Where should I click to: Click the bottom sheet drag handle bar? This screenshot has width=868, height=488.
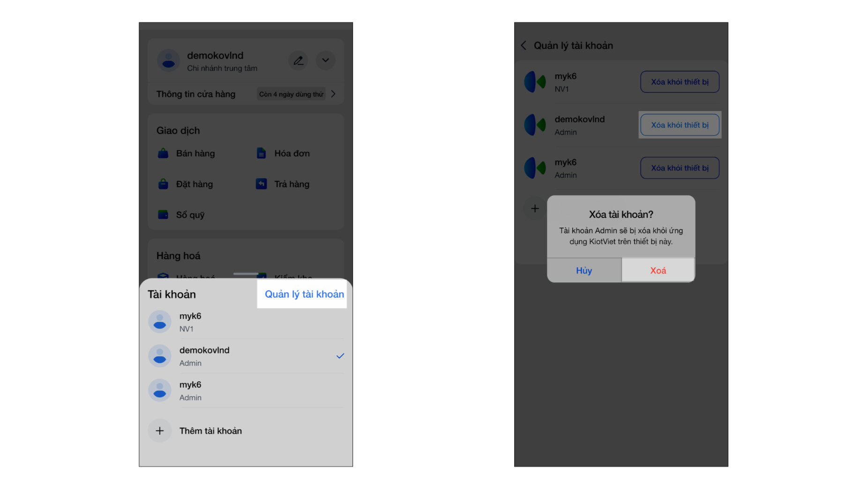[x=246, y=274]
